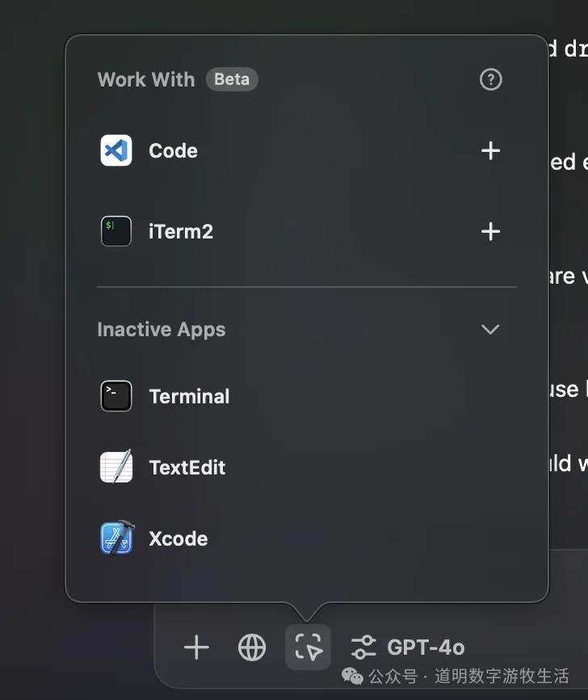Viewport: 588px width, 700px height.
Task: Open the GPT-4o model selector
Action: tap(426, 647)
